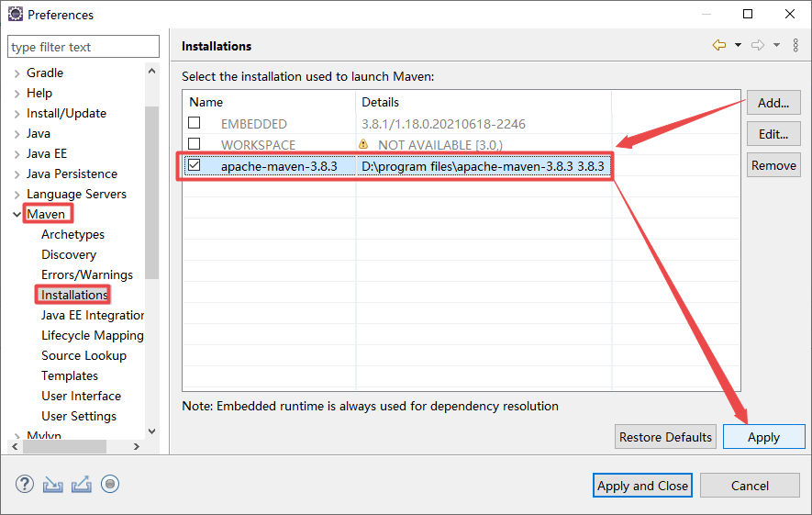Open the Lifecycle Mapping page

coord(93,335)
